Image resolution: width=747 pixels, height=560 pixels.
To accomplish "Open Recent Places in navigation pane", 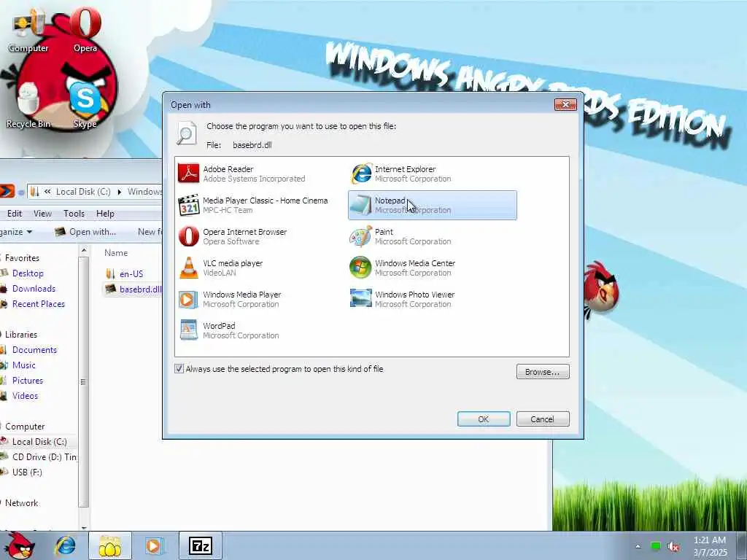I will [x=39, y=304].
